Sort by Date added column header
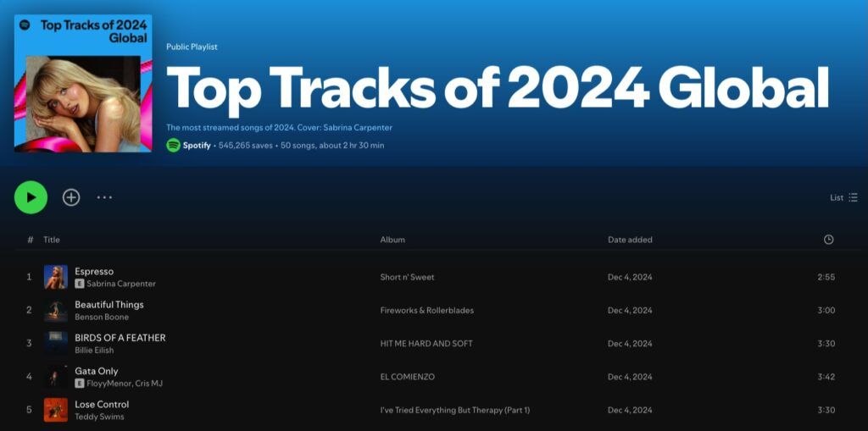The height and width of the screenshot is (431, 868). coord(630,240)
